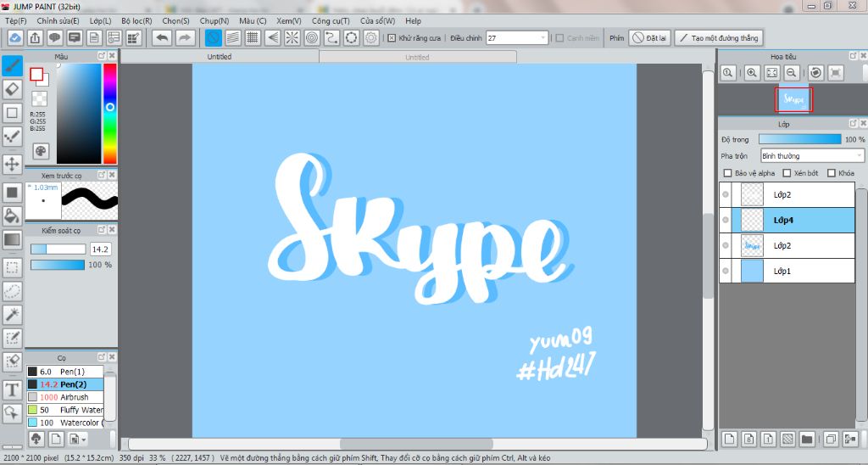Screen dimensions: 868x465
Task: Open the color palette icon in the Màu panel
Action: 41,151
